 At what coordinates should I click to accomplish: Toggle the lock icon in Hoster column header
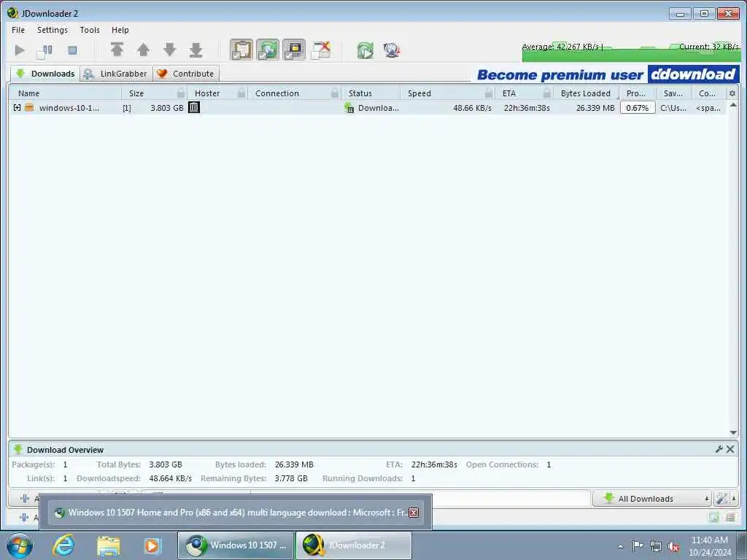(241, 93)
